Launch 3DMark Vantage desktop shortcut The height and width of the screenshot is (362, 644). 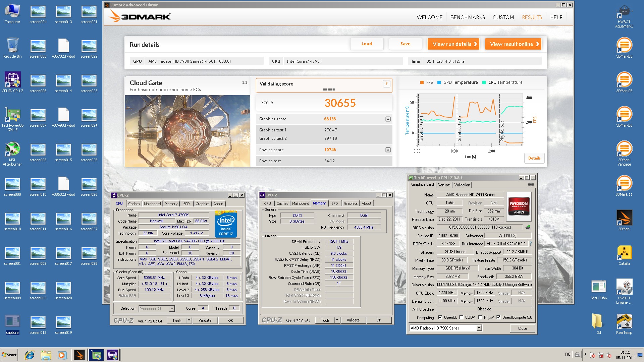pos(624,153)
